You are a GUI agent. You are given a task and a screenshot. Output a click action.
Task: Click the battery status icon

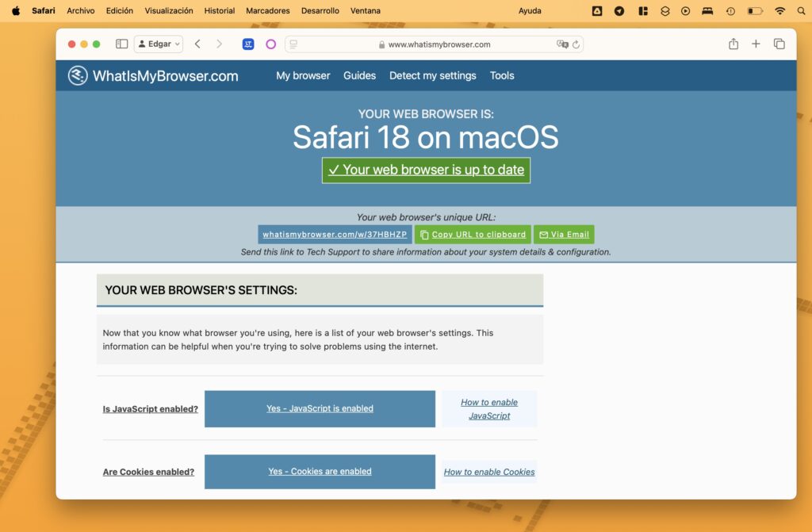point(755,11)
